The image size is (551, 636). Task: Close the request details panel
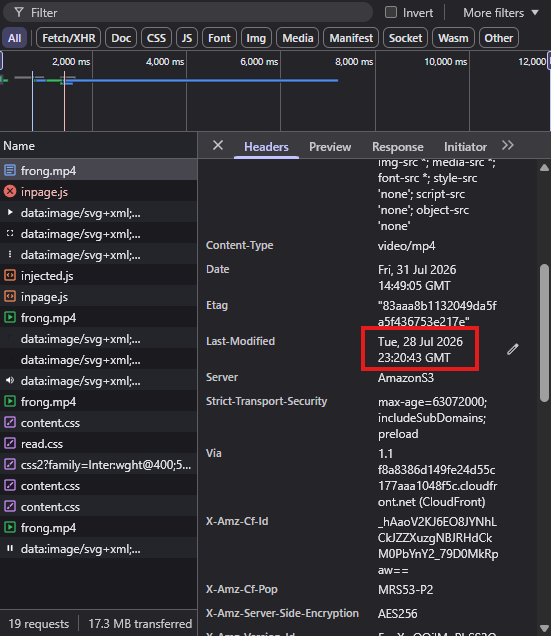pos(218,145)
